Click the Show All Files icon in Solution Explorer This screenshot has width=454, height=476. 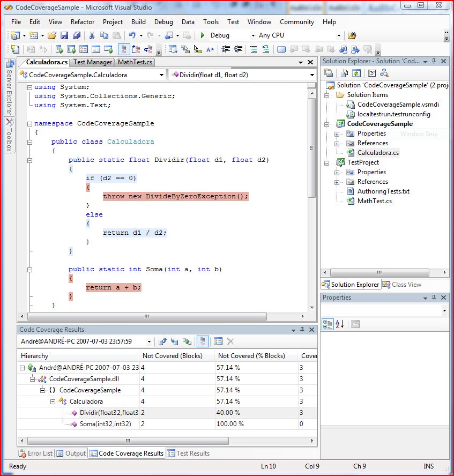(x=344, y=73)
